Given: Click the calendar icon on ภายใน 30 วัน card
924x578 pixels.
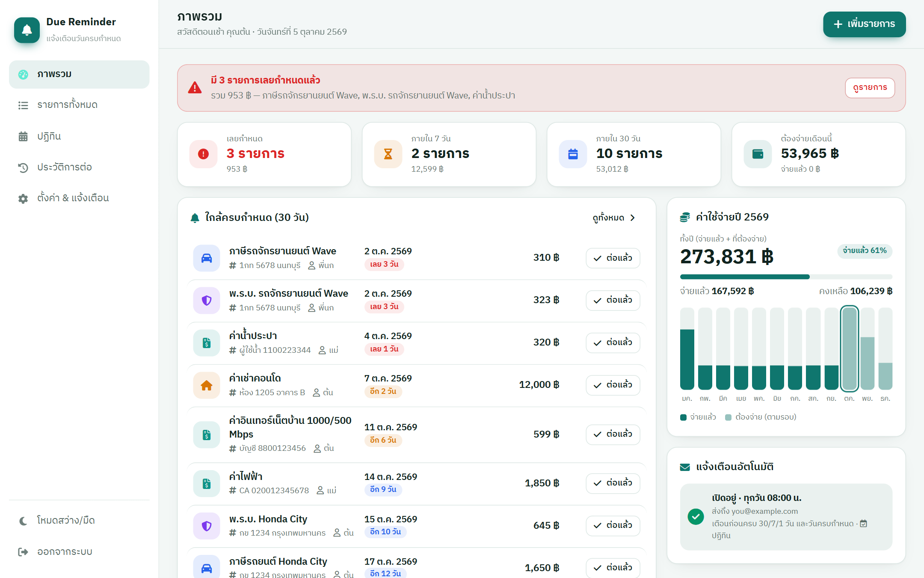Looking at the screenshot, I should click(x=573, y=154).
